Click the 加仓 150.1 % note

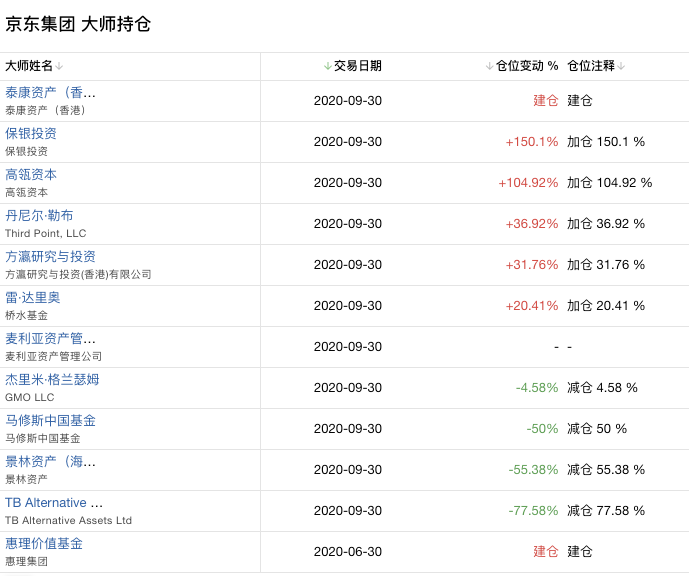pos(606,141)
